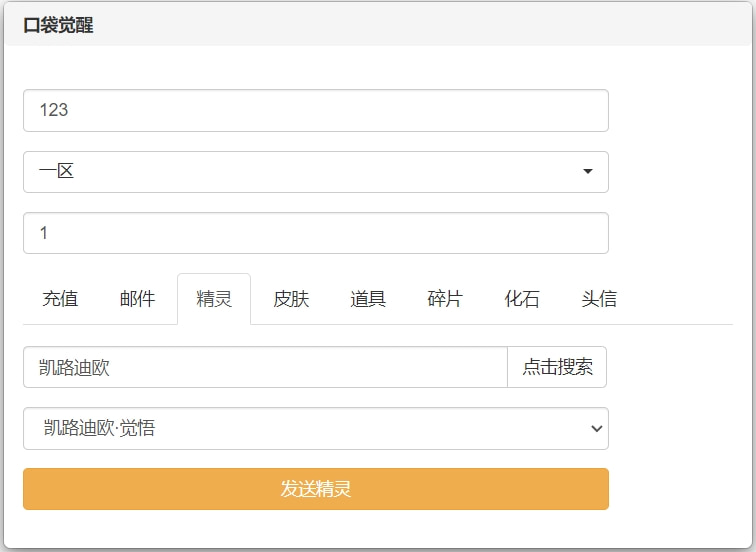Open the 碎片 tab
The height and width of the screenshot is (552, 756).
point(445,299)
